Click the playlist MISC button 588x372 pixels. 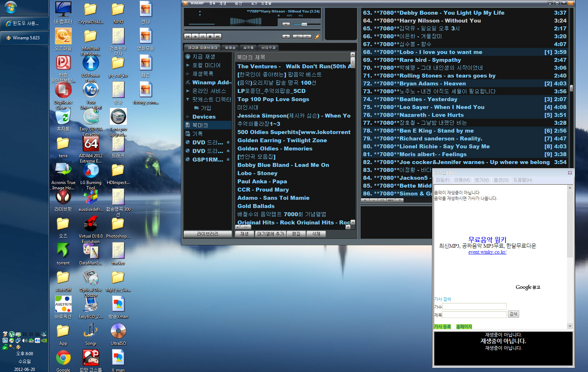[391, 200]
